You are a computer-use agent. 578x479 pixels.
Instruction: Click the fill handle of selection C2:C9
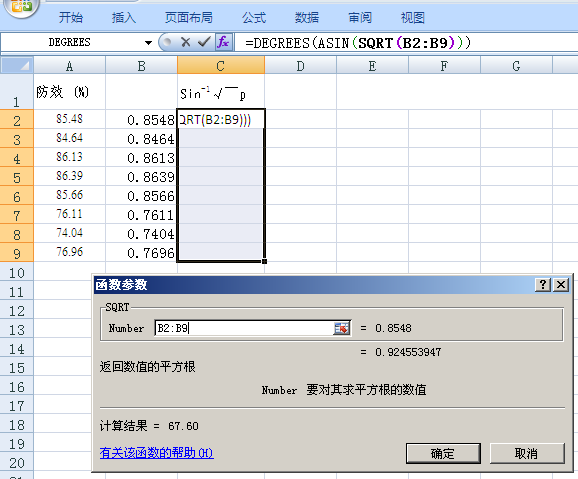click(x=264, y=261)
